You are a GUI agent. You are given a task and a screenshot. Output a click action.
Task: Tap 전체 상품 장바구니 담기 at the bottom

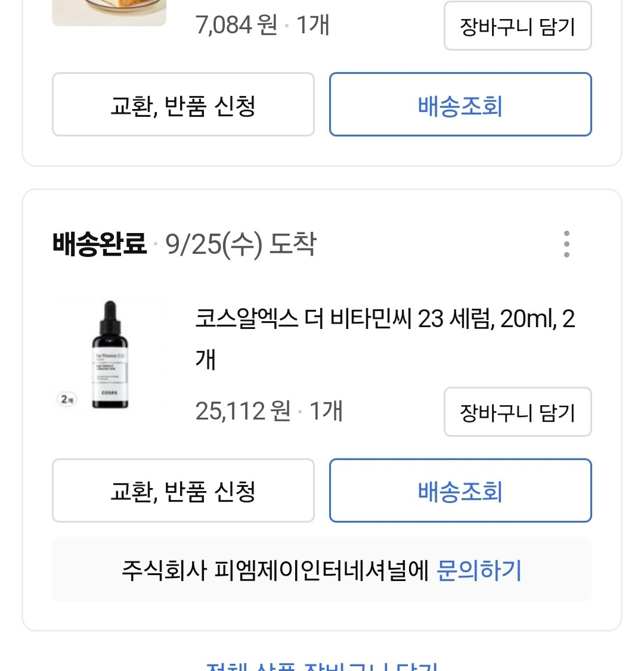point(322,665)
